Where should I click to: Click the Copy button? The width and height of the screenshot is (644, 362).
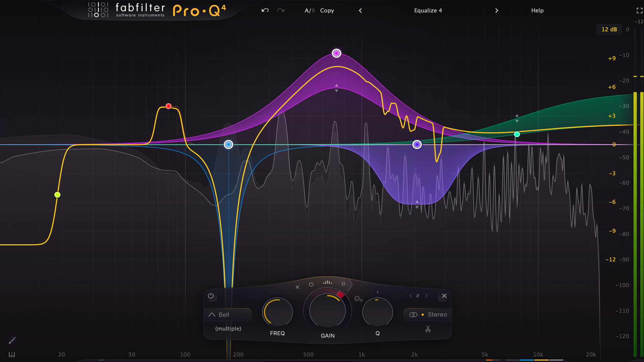pos(327,10)
